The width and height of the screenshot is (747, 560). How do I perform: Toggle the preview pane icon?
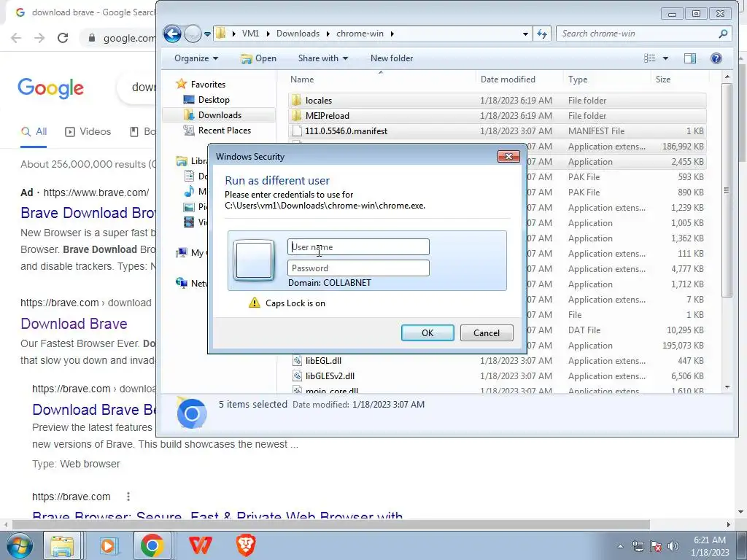690,58
